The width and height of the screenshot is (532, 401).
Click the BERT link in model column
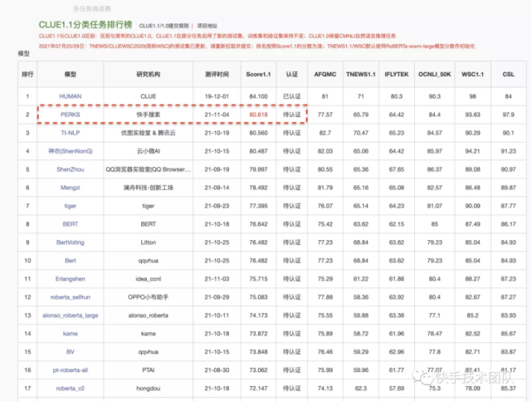(x=71, y=224)
